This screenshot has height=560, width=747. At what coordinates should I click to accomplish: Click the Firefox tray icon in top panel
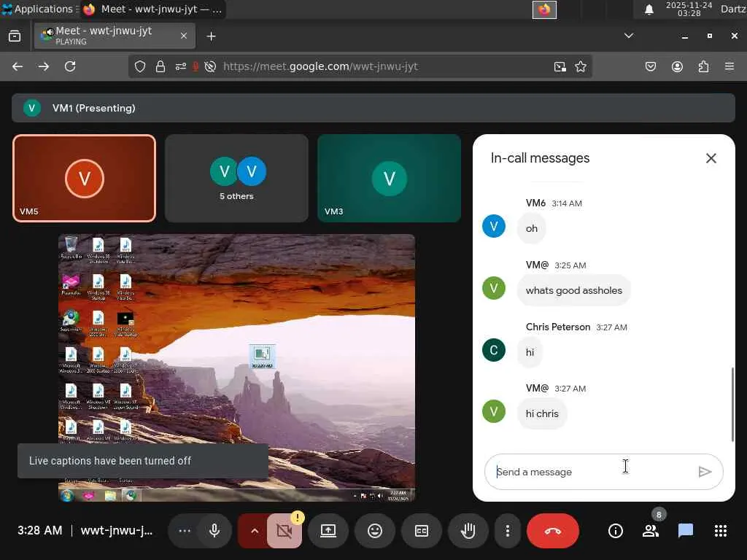[x=544, y=9]
